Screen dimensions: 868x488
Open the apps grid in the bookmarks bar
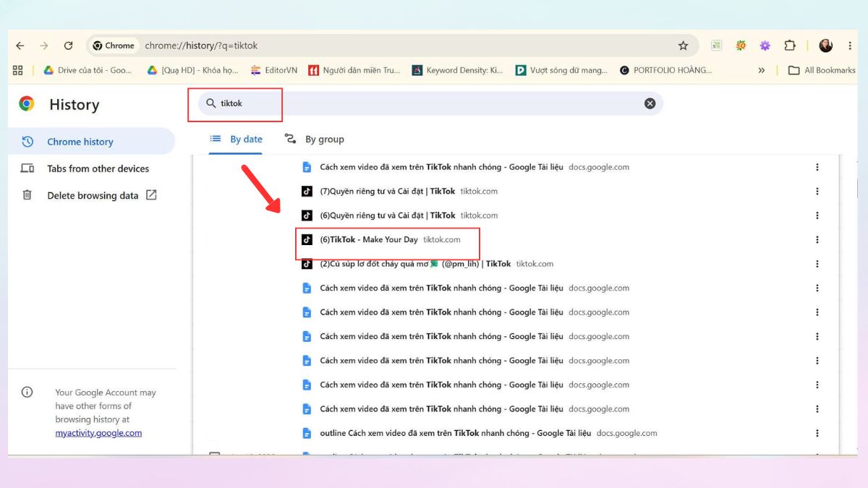18,70
